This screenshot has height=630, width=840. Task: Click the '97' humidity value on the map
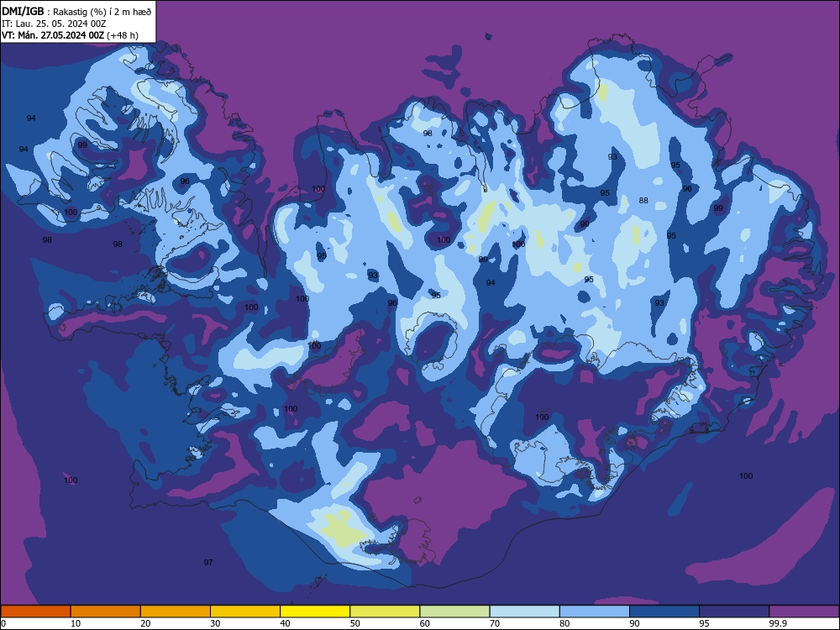(x=208, y=563)
